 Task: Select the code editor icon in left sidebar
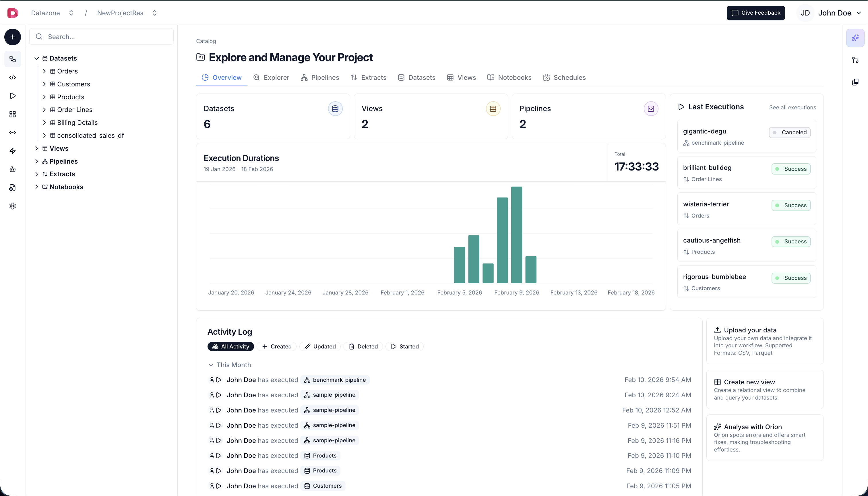click(13, 77)
